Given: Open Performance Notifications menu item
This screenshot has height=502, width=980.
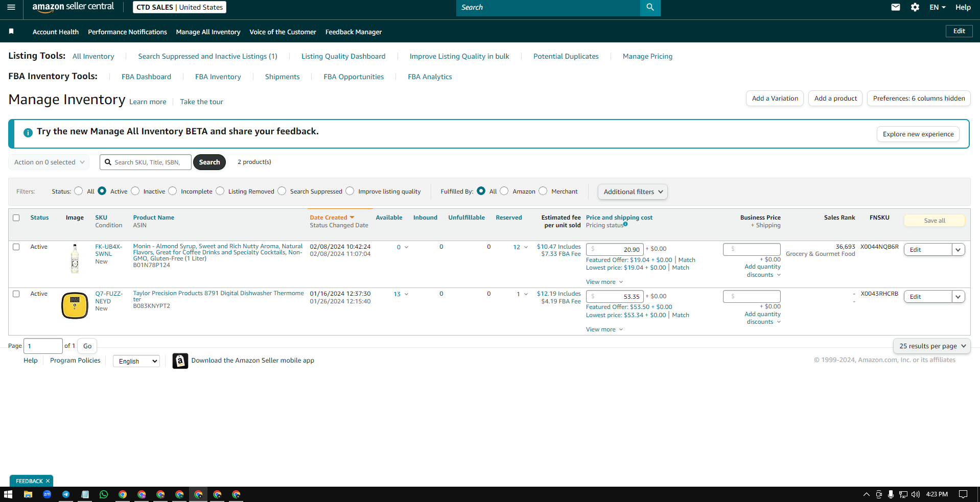Looking at the screenshot, I should [x=127, y=32].
